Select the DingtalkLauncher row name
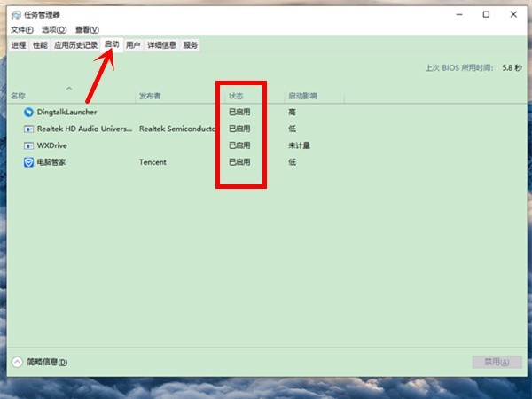532x399 pixels. click(x=66, y=112)
